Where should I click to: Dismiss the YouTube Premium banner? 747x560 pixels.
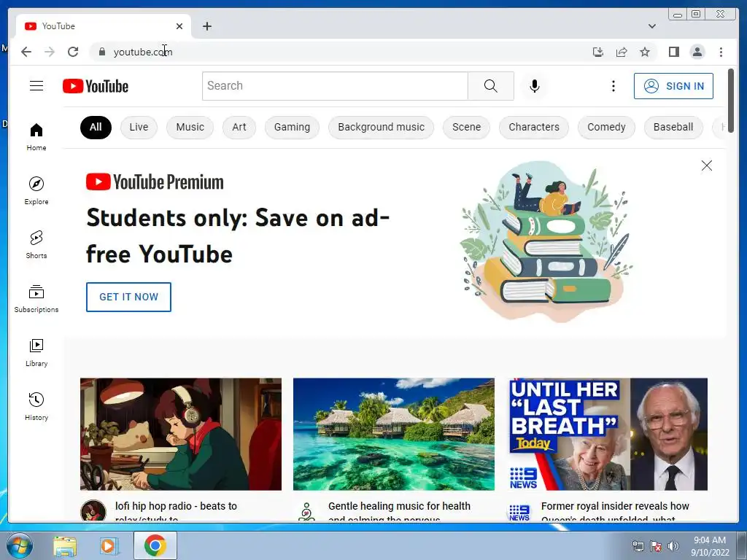(x=706, y=166)
